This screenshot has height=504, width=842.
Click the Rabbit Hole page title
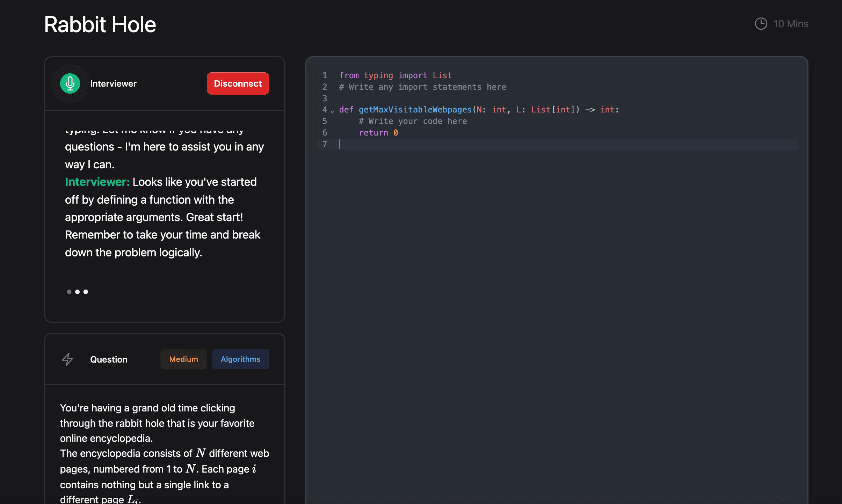point(100,24)
